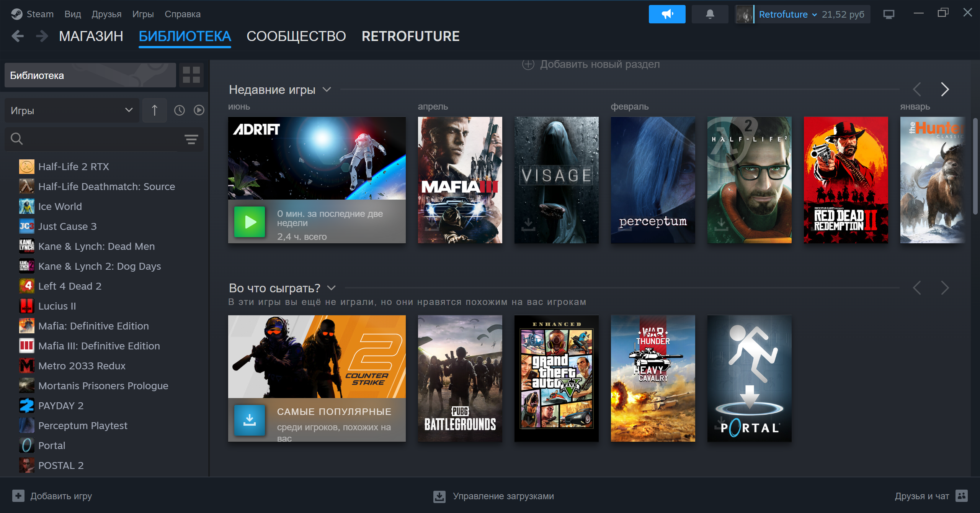Image resolution: width=980 pixels, height=513 pixels.
Task: Expand the Во что сыграть? shelf options
Action: [x=331, y=288]
